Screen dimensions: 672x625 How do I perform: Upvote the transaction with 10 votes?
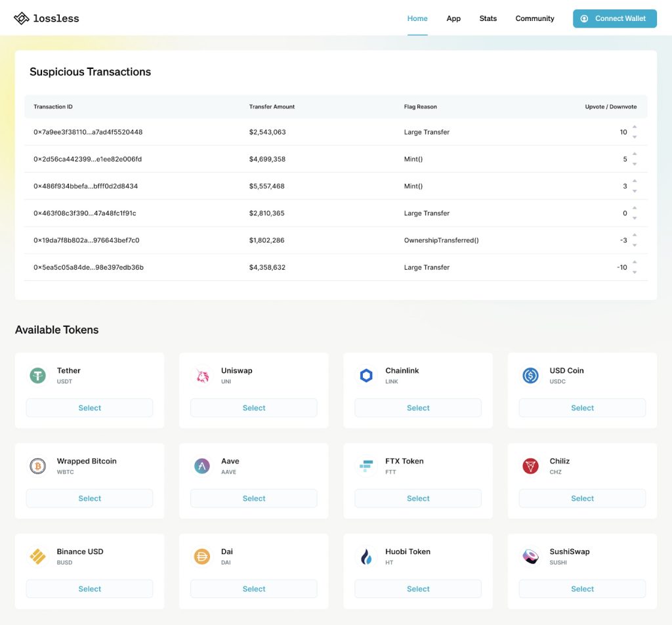[635, 127]
